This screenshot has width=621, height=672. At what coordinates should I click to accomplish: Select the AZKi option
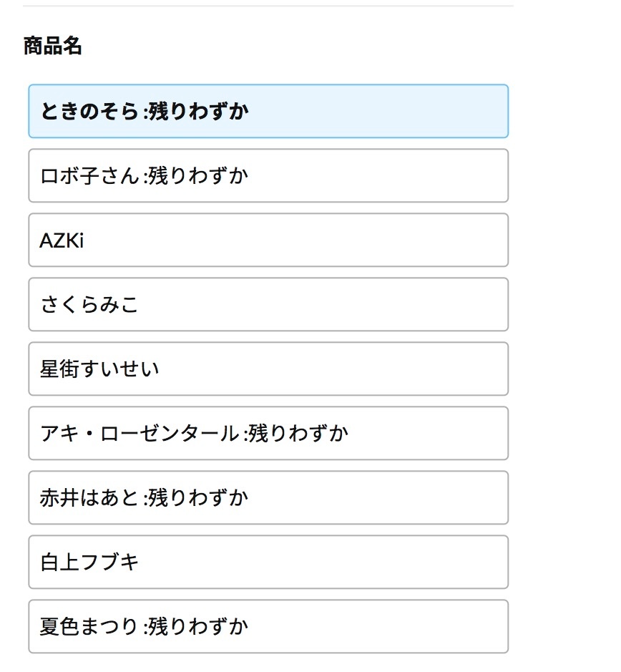click(268, 240)
